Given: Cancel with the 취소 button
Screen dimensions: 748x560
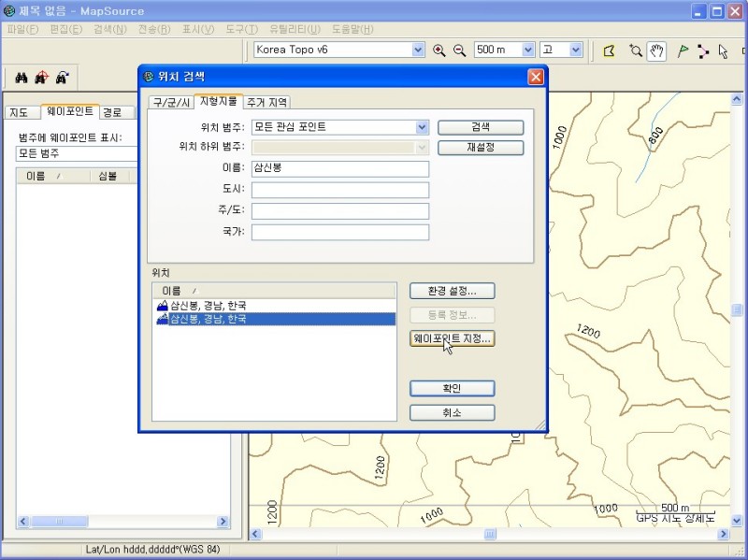Looking at the screenshot, I should pyautogui.click(x=452, y=412).
